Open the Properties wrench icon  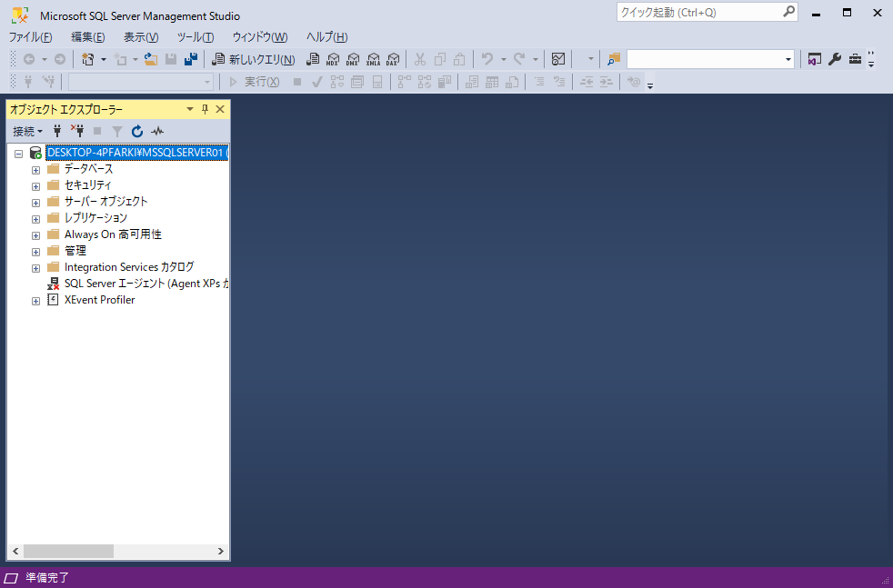click(x=835, y=59)
